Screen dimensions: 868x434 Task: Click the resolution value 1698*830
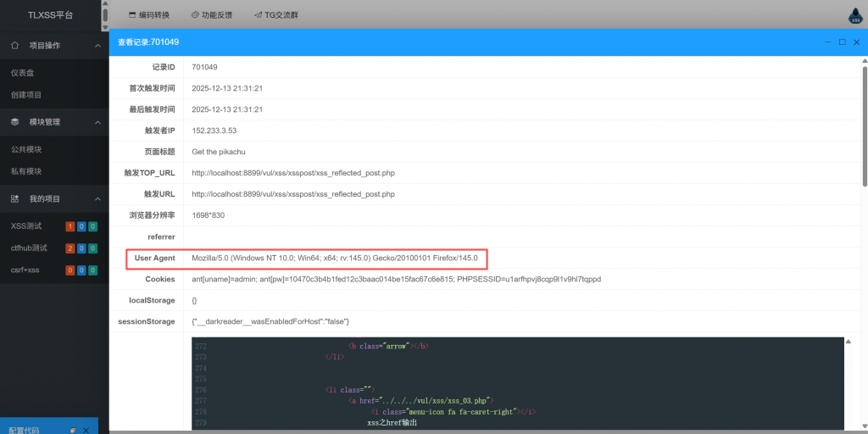(x=209, y=215)
